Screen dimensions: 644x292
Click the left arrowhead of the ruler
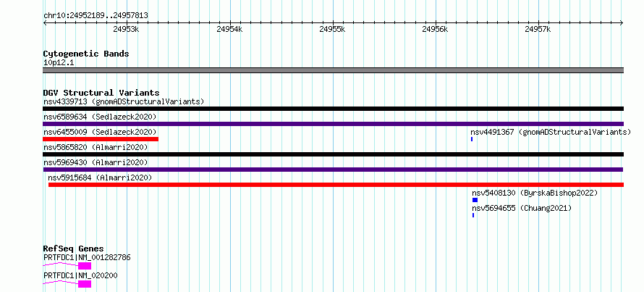tap(45, 23)
